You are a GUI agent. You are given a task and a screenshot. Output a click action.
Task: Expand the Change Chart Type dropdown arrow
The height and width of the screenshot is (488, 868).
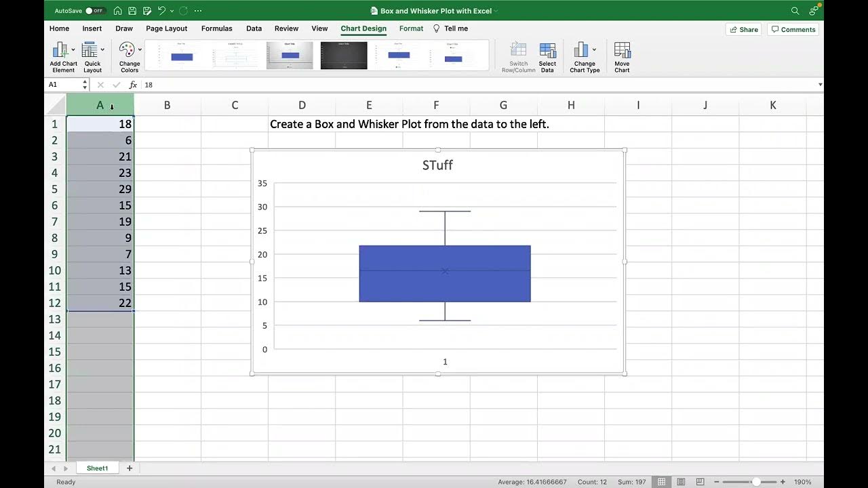594,49
